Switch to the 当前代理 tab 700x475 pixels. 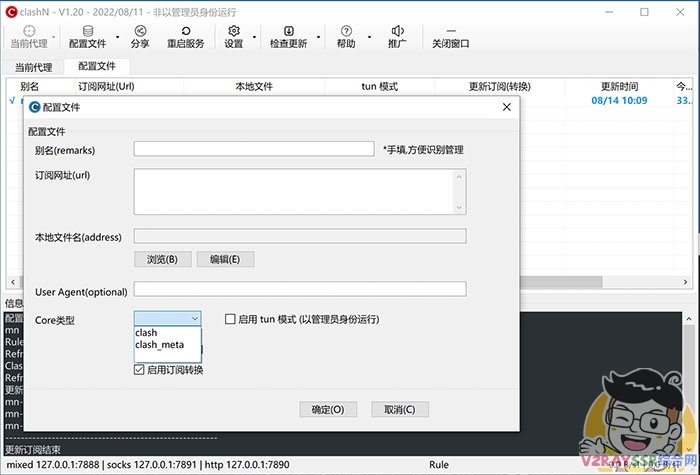point(33,67)
